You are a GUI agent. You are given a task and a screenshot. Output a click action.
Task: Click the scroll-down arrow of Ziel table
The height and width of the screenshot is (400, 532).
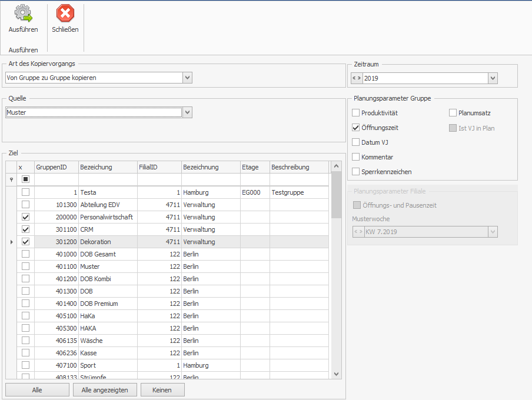click(336, 374)
